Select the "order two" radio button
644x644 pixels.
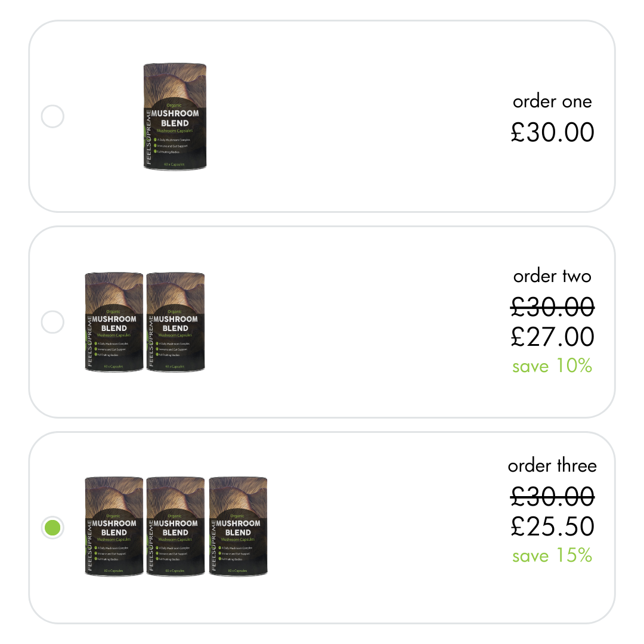(x=52, y=321)
